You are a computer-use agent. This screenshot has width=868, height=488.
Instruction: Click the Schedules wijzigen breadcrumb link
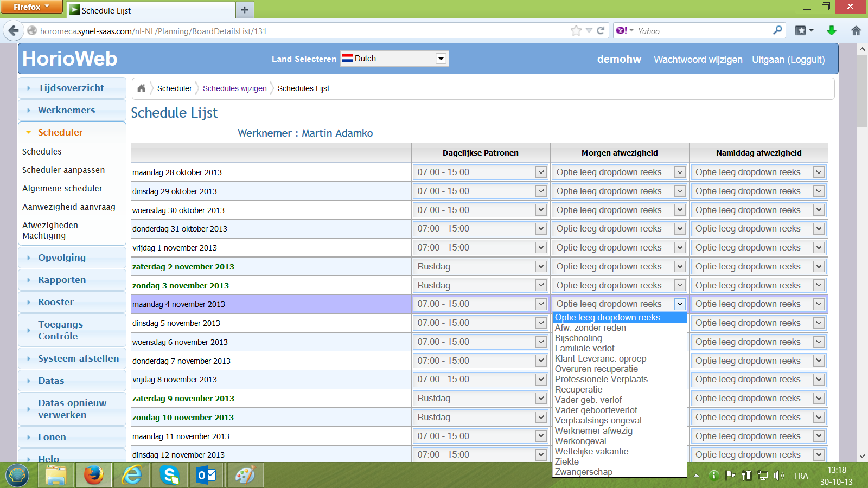[x=235, y=88]
